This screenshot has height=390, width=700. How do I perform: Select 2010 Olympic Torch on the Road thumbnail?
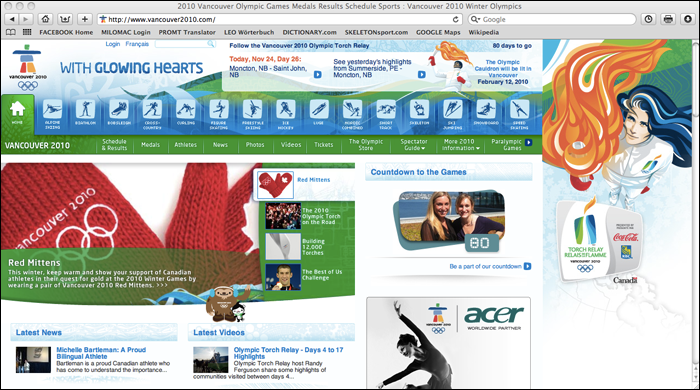[283, 216]
